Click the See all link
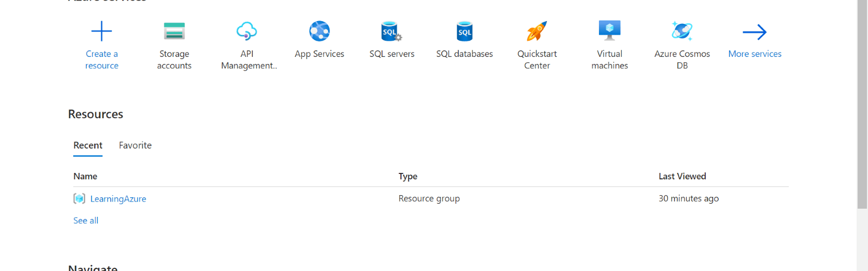This screenshot has width=868, height=271. click(x=86, y=221)
